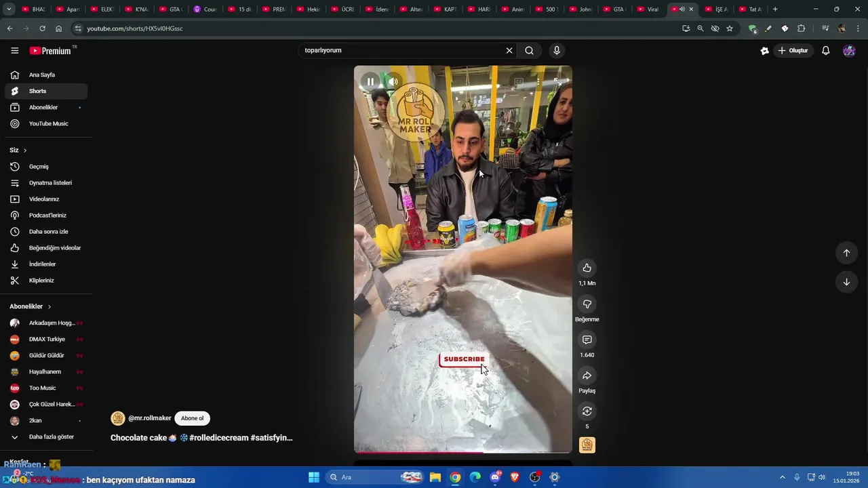
Task: Switch to the Viral tab
Action: [x=649, y=9]
